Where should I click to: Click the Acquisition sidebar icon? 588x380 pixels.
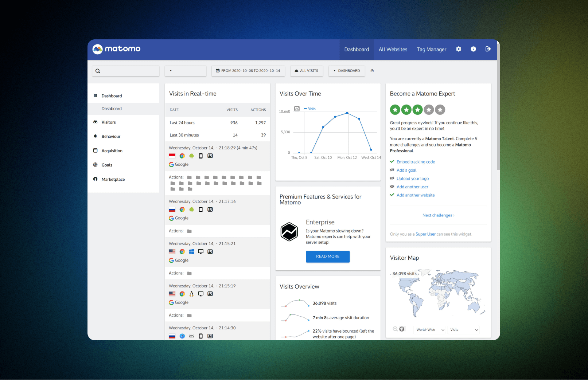point(96,150)
